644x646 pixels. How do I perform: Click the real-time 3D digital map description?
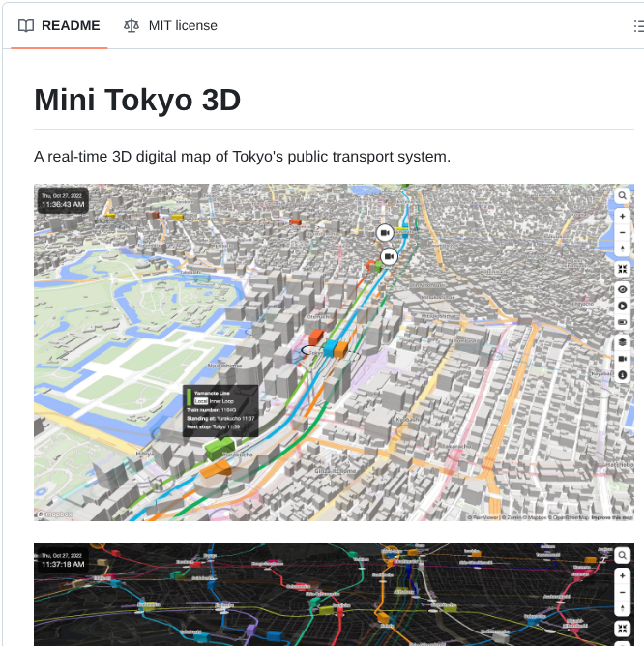[243, 157]
